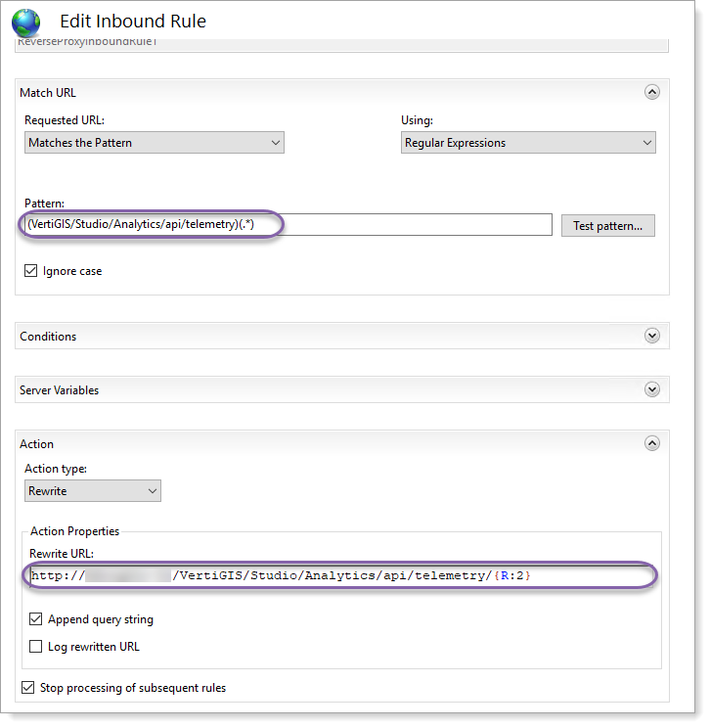Viewport: 710px width, 728px height.
Task: Click the Conditions header text
Action: [48, 337]
